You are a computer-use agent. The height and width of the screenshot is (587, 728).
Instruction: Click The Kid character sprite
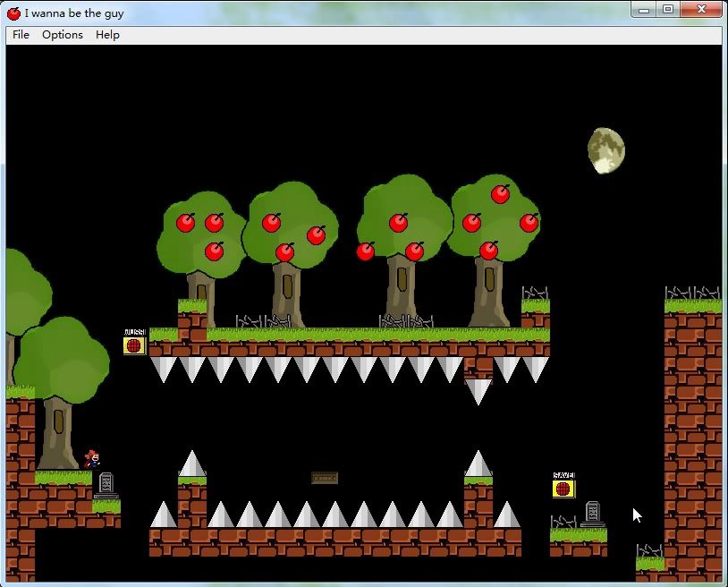[x=92, y=459]
